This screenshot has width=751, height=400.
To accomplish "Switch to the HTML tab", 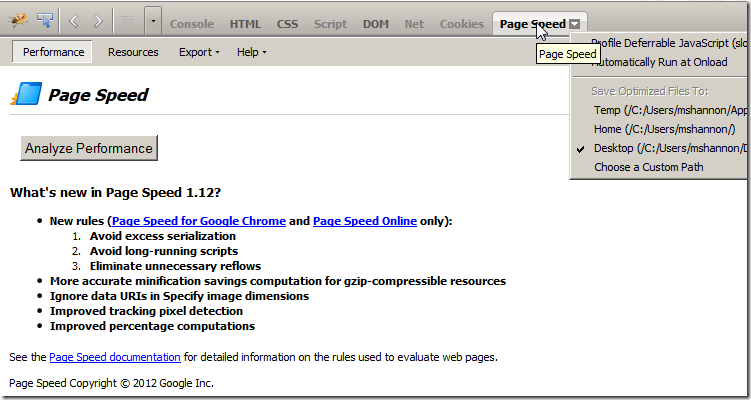I will pyautogui.click(x=245, y=24).
